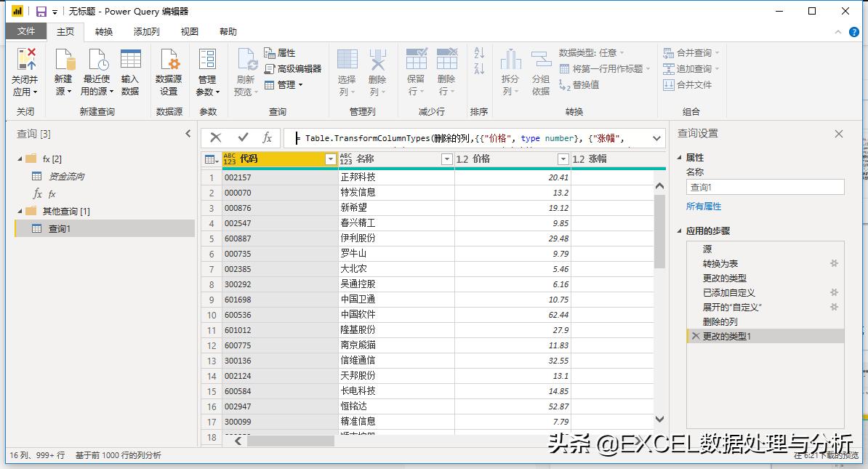Screen dimensions: 868x469
Task: Delete the 更改的类型1 step via its X
Action: click(x=695, y=336)
